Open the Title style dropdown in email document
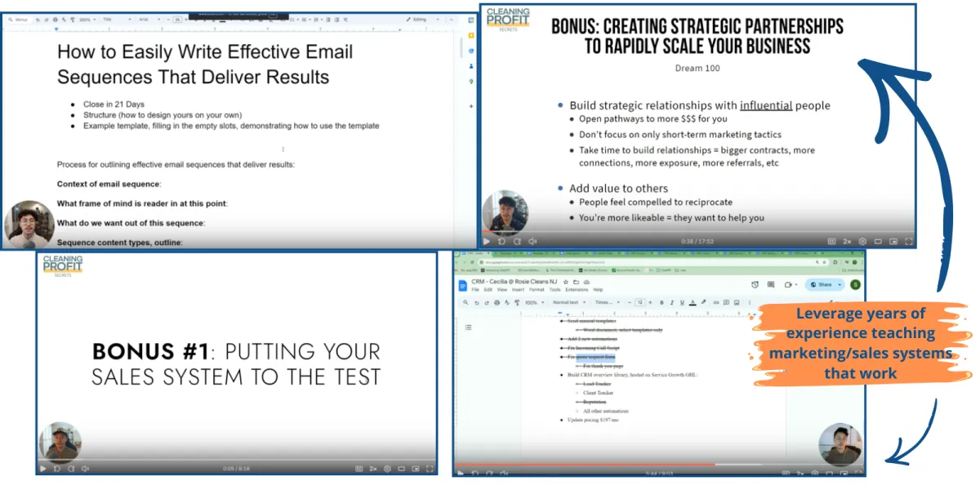The height and width of the screenshot is (490, 980). [117, 20]
